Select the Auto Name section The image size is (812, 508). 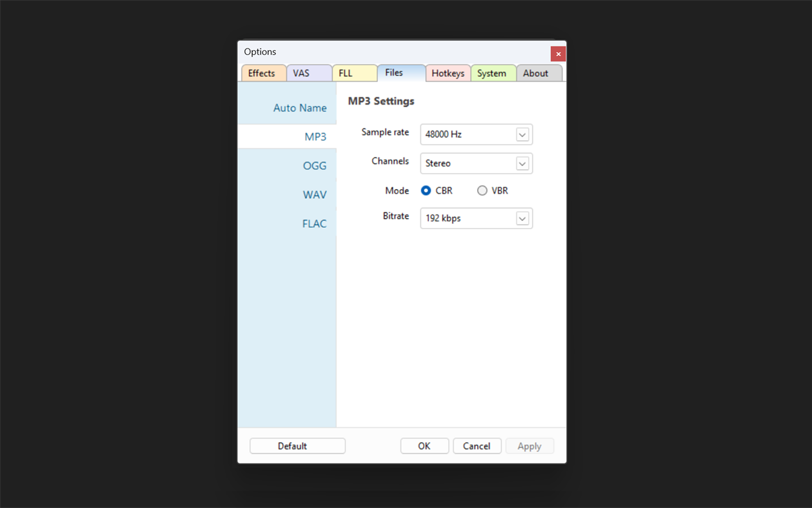pyautogui.click(x=300, y=108)
